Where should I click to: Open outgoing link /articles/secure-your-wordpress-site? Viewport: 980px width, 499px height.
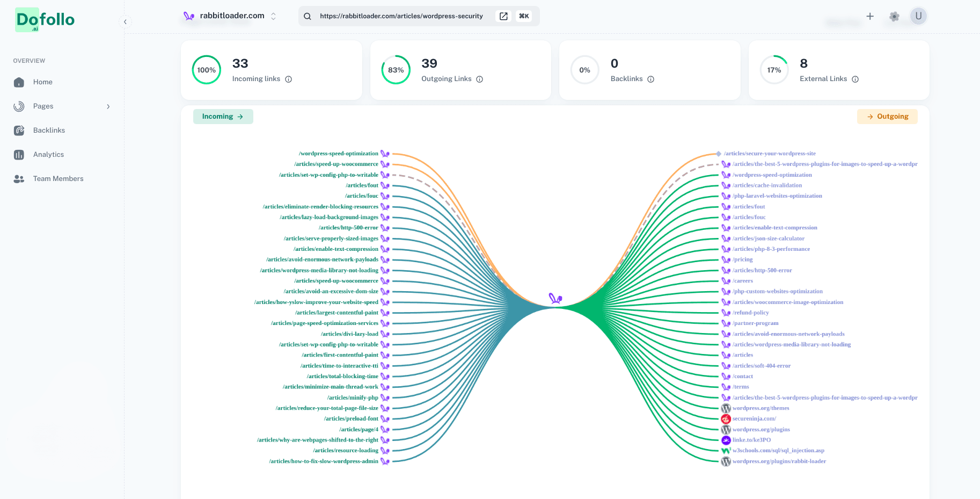point(770,154)
